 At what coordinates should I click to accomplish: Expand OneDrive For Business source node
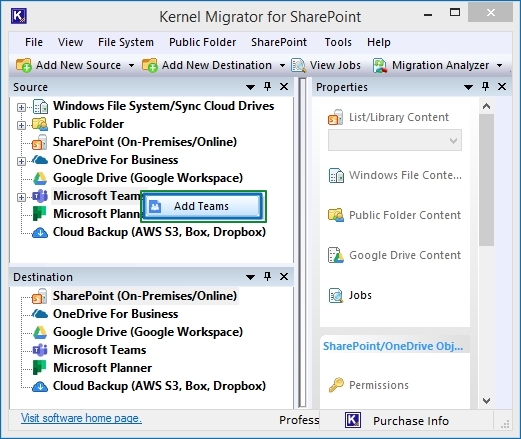click(21, 161)
